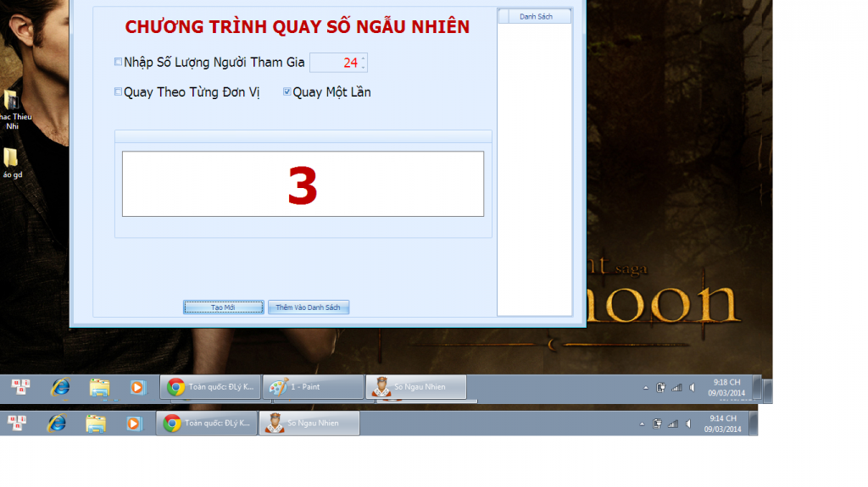Image resolution: width=868 pixels, height=487 pixels.
Task: Show hidden tray icons near 9:18 clock
Action: click(645, 387)
